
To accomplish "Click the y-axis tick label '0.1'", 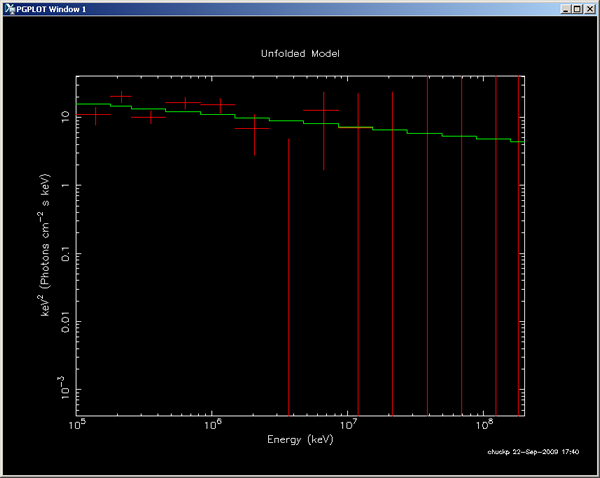I will coord(65,254).
